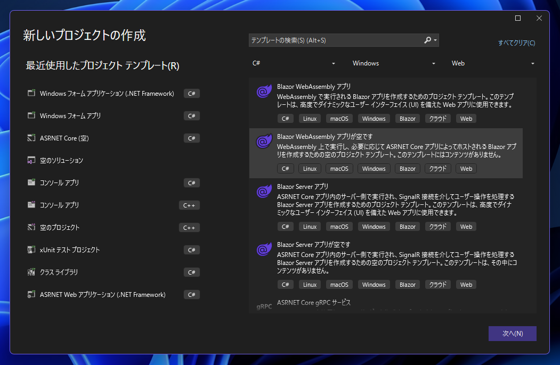
Task: Click the Blazor Server アプリが空です Blazor icon
Action: 264,249
